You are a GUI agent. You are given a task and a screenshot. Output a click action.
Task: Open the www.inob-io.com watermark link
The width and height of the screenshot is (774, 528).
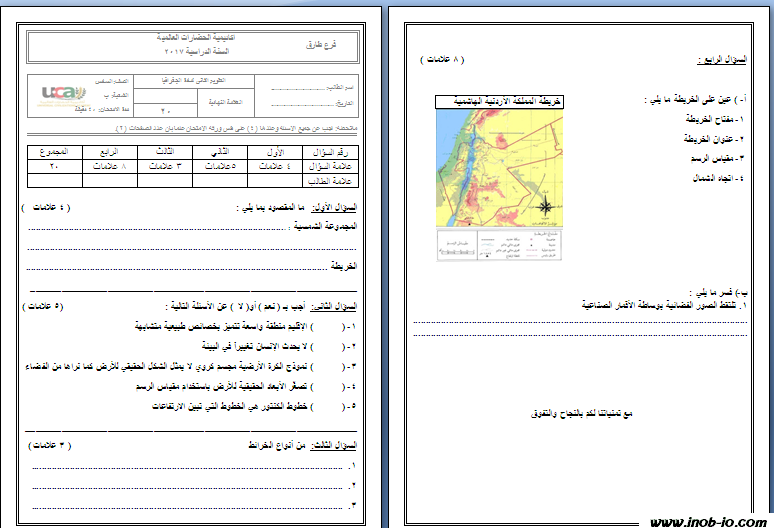click(706, 521)
